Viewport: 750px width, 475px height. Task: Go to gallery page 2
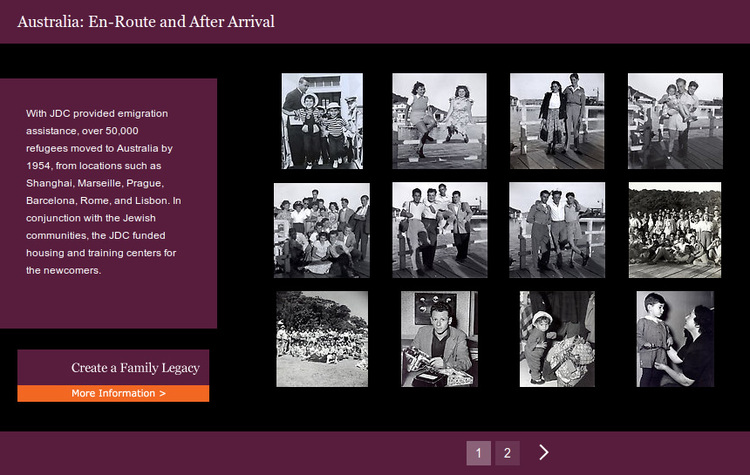click(x=507, y=453)
